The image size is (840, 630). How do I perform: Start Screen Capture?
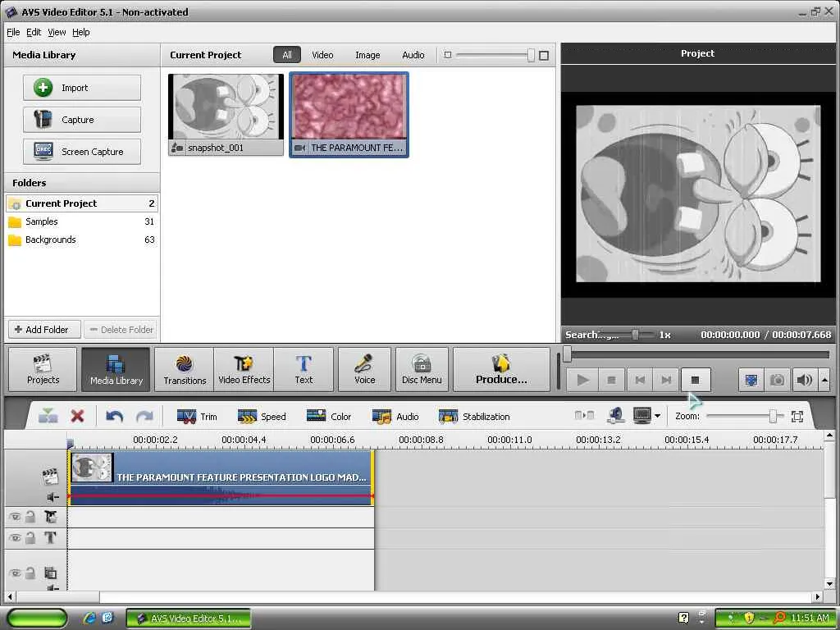(x=81, y=152)
